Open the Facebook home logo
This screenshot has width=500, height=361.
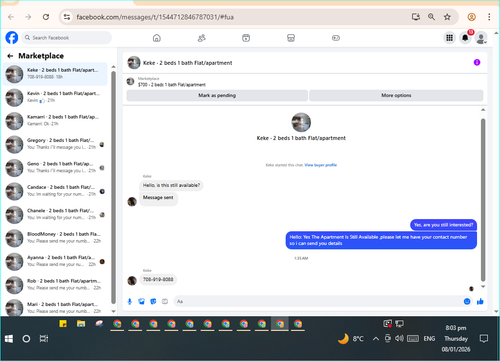coord(12,38)
